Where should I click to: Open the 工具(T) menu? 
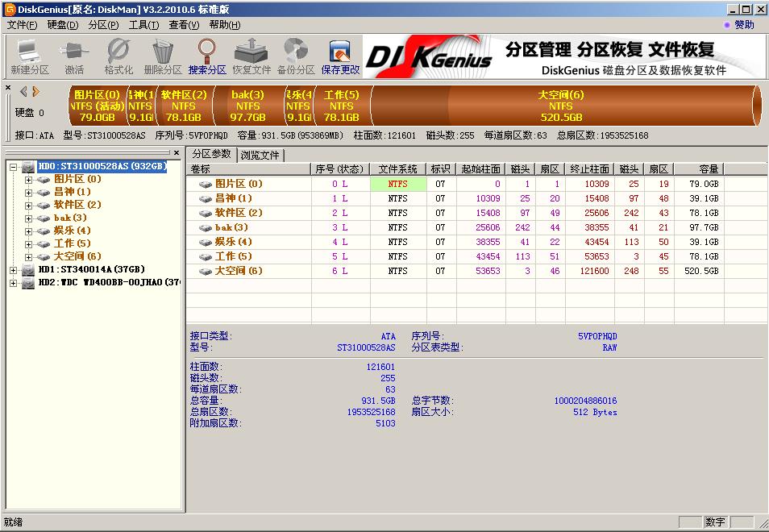coord(143,25)
